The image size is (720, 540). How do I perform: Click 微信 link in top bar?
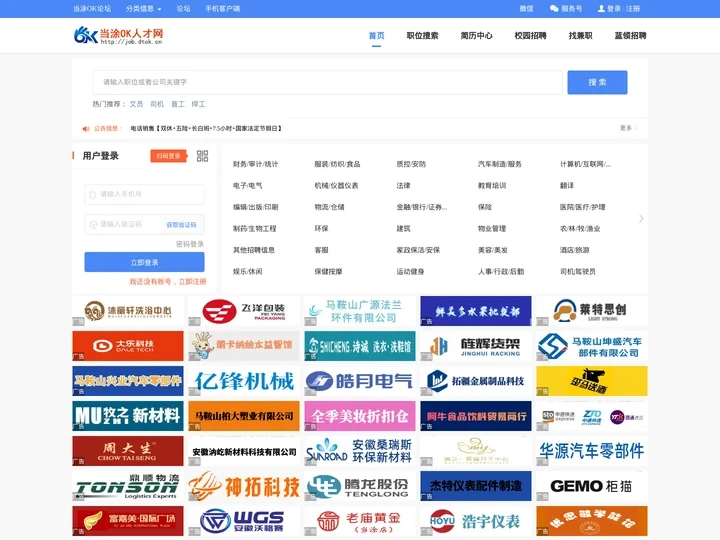click(526, 8)
